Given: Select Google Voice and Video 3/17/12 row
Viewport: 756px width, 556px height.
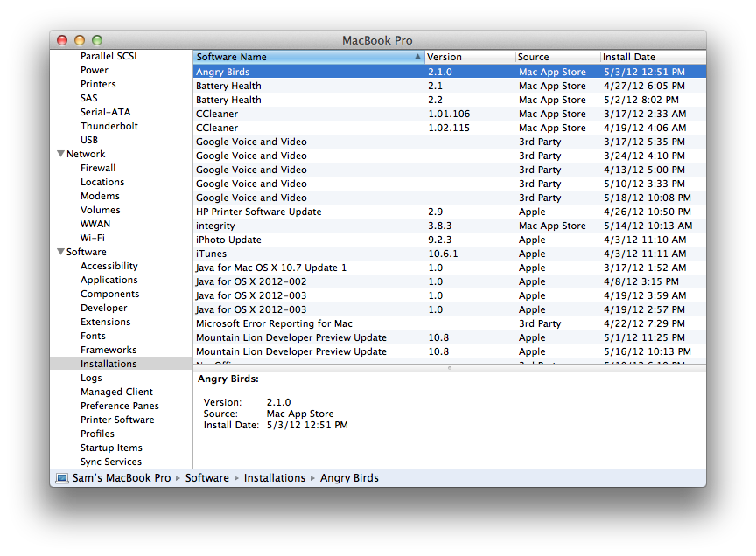Looking at the screenshot, I should pos(450,141).
